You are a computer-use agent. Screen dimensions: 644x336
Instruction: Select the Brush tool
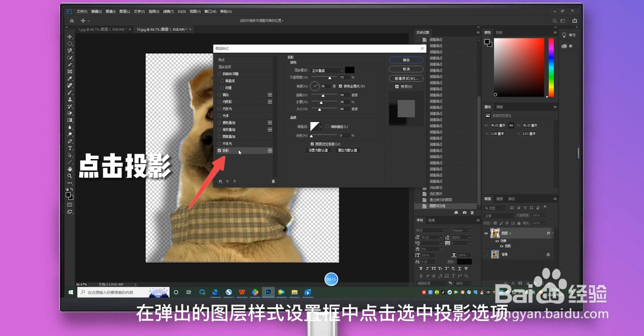pos(70,92)
